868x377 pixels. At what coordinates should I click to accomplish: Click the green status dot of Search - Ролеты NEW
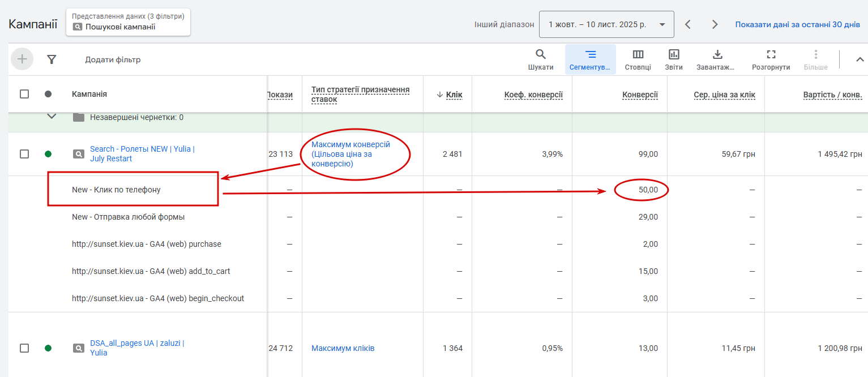[x=48, y=154]
